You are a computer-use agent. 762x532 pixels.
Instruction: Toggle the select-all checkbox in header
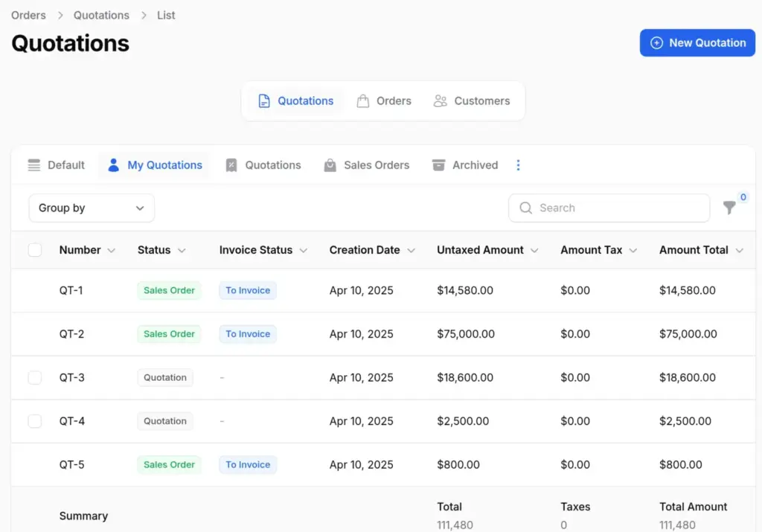35,250
